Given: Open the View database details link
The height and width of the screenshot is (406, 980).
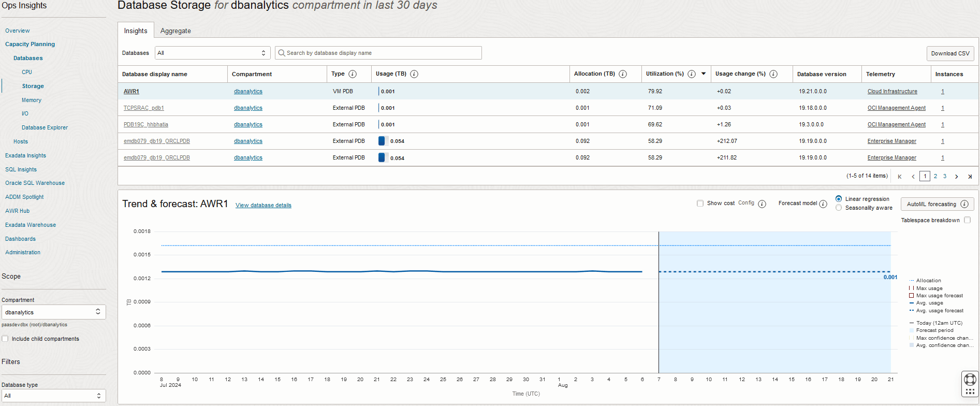Looking at the screenshot, I should coord(263,206).
